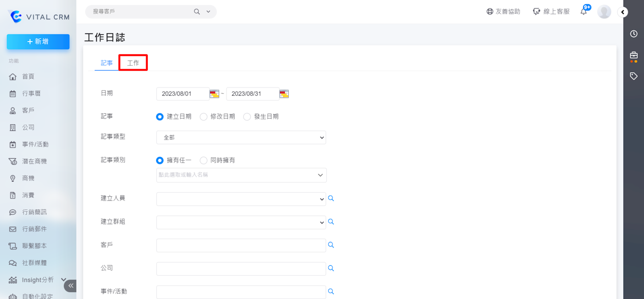The image size is (644, 299).
Task: Select the 發生日期 radio option
Action: [247, 117]
